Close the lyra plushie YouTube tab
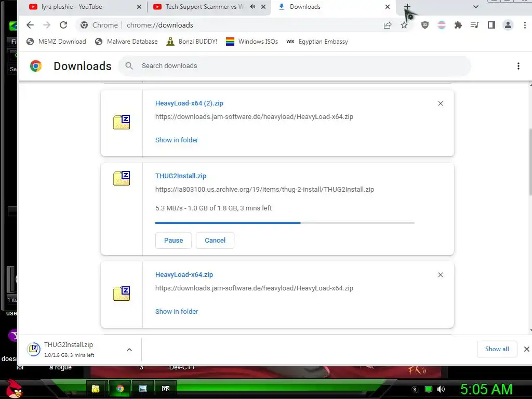Screen dimensions: 532x399 [139, 7]
